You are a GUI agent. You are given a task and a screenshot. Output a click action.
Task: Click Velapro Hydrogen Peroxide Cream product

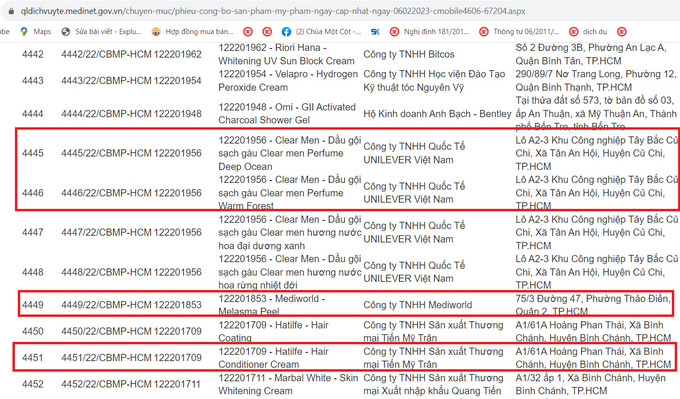[288, 81]
